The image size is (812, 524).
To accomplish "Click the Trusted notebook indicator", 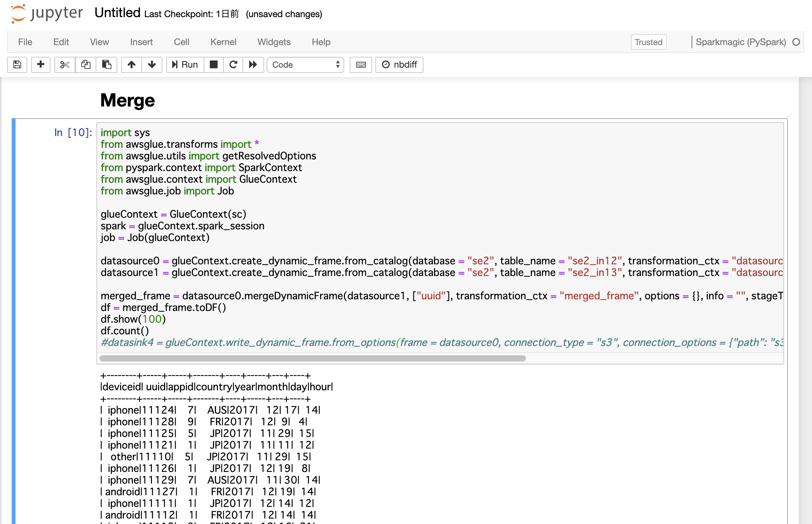I will pyautogui.click(x=648, y=42).
